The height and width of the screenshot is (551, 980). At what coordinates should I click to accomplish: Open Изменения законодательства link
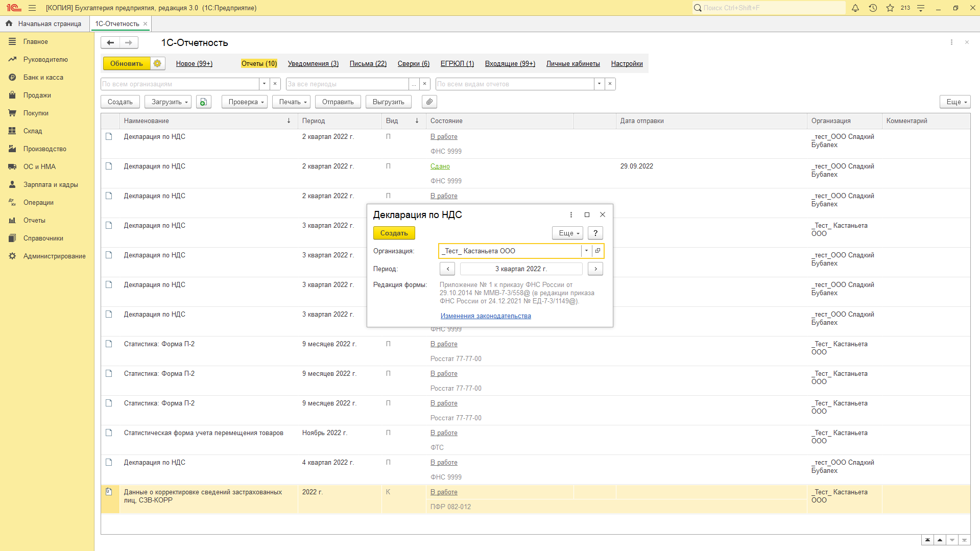[x=486, y=316]
